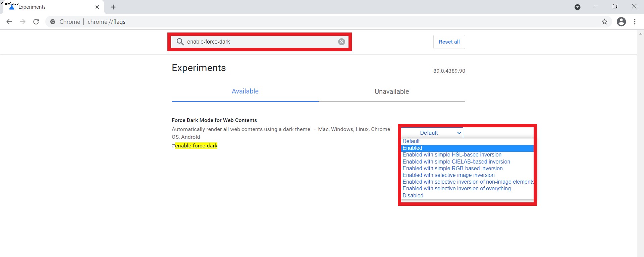
Task: Select Enabled with selective image inversion
Action: 468,175
